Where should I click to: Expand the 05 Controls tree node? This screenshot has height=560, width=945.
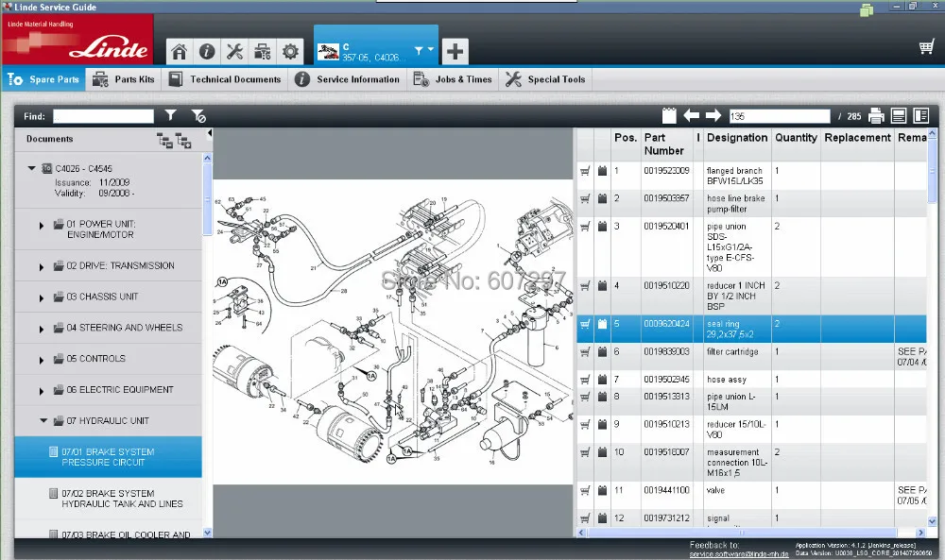[42, 360]
